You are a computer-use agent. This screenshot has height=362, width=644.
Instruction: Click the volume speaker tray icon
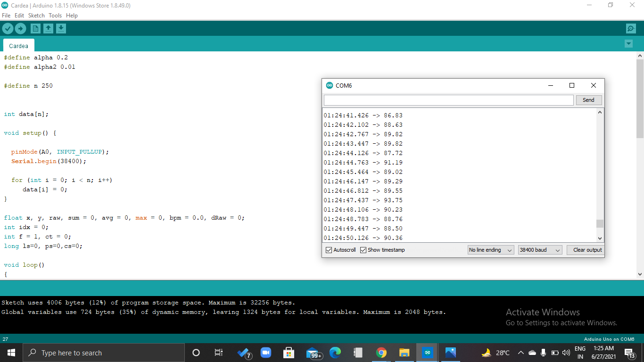tap(566, 353)
